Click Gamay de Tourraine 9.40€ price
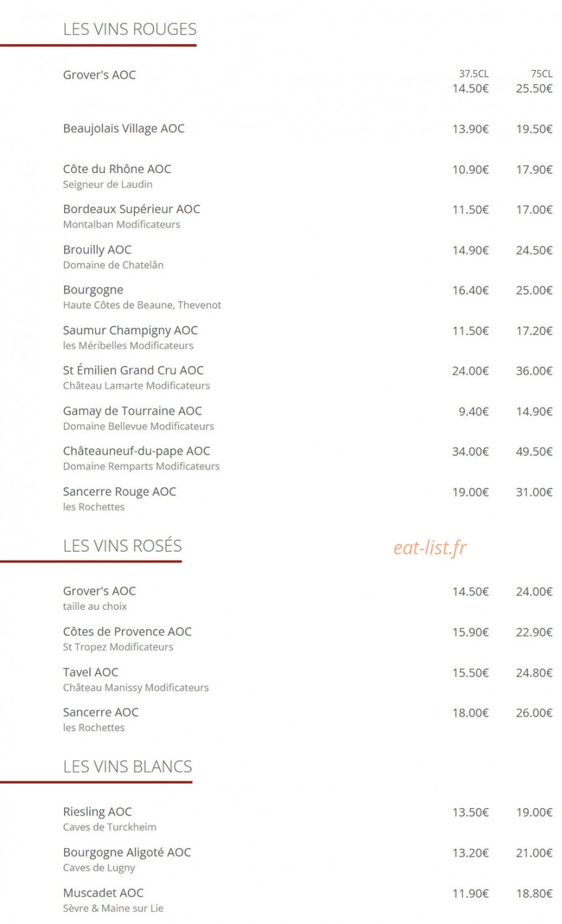 [x=473, y=411]
